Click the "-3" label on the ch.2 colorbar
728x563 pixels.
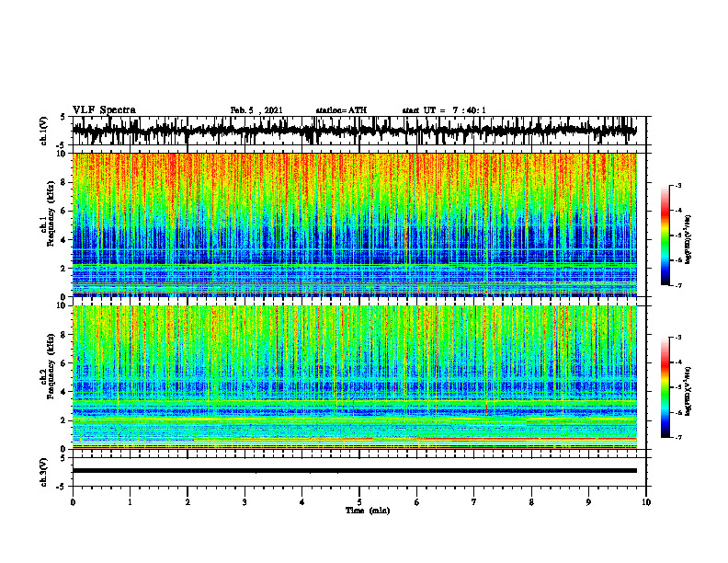pyautogui.click(x=677, y=338)
